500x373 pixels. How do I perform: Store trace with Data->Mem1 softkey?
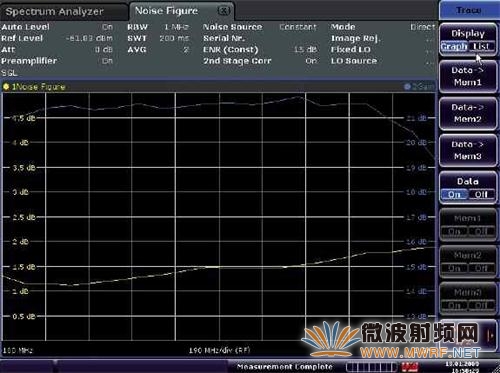[x=468, y=76]
